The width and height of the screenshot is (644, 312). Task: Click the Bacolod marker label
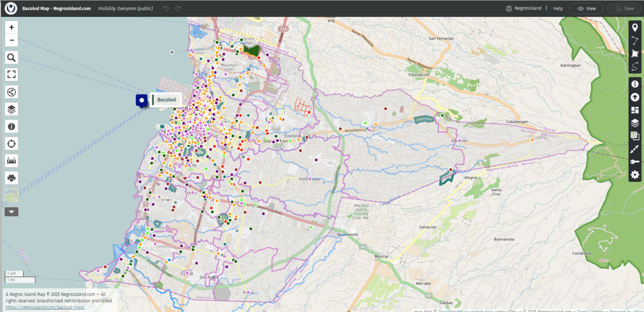pyautogui.click(x=166, y=100)
